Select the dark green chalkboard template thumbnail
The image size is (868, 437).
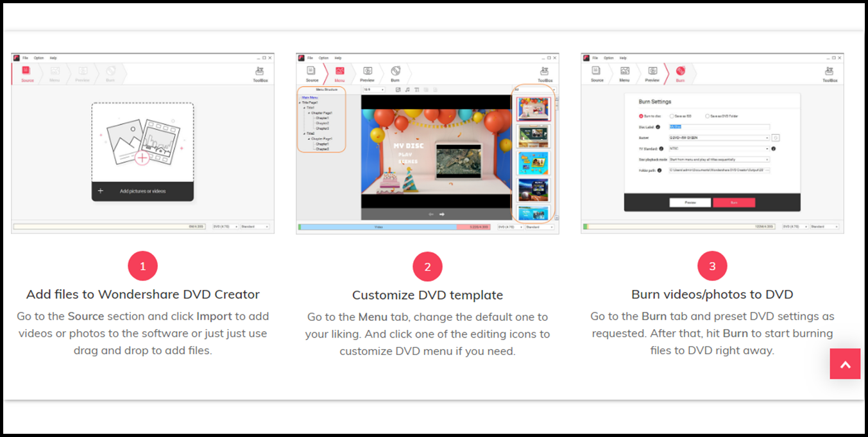(533, 136)
